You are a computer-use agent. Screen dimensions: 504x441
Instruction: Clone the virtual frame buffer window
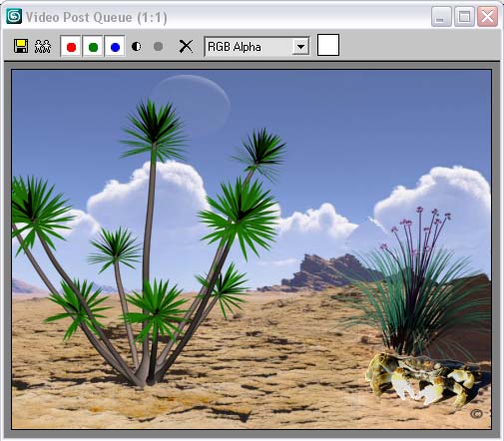point(43,47)
